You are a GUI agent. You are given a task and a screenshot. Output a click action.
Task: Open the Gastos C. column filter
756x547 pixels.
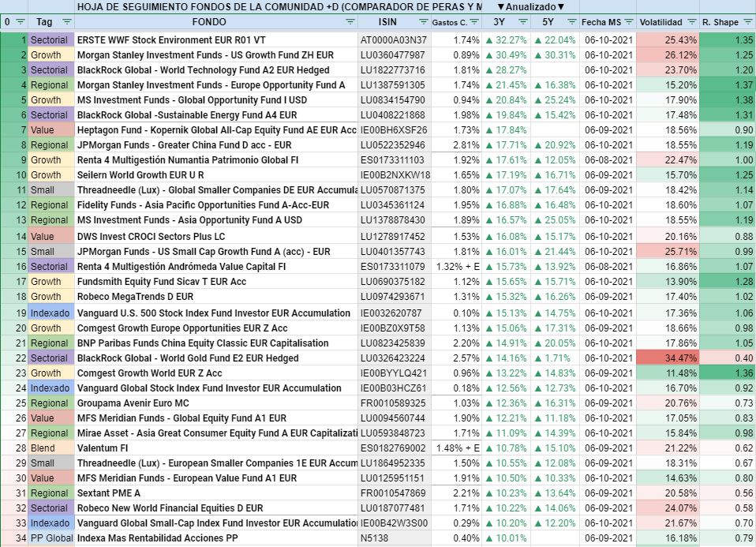click(474, 22)
